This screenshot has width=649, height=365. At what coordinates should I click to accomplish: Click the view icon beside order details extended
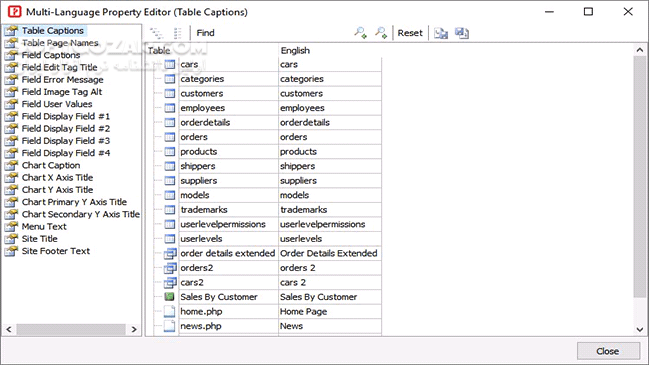tap(170, 253)
